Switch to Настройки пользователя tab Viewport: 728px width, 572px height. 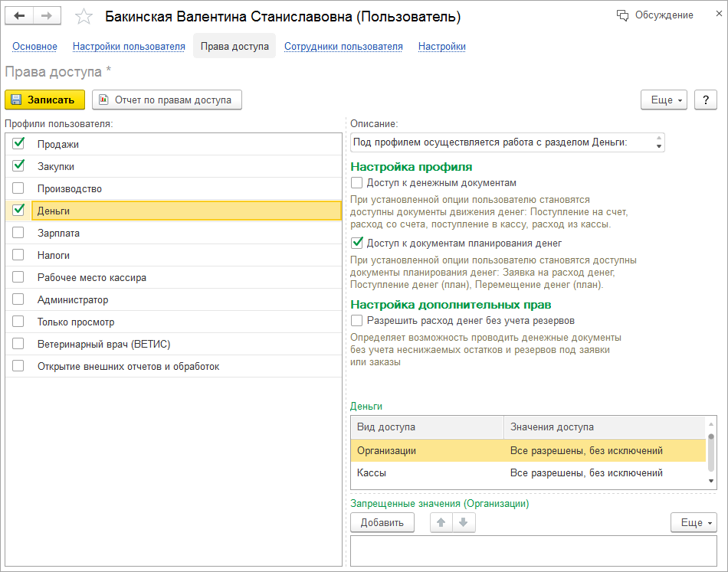click(129, 47)
